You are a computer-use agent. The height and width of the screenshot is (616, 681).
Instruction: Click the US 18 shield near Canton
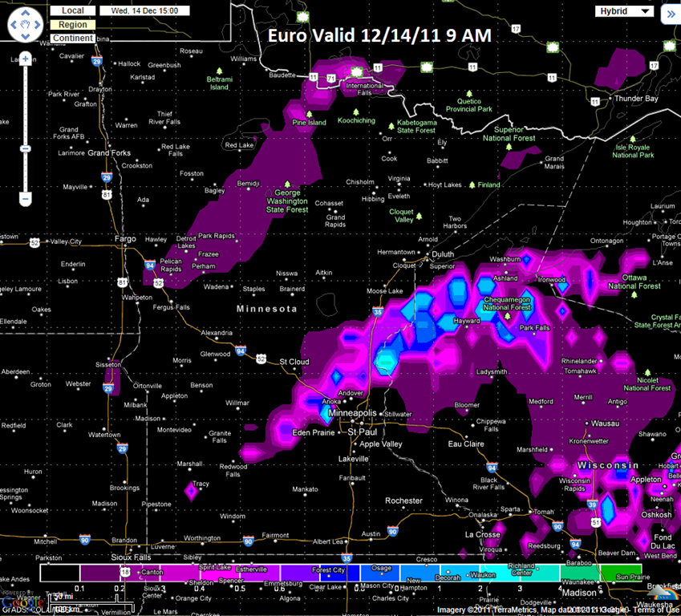pos(125,572)
